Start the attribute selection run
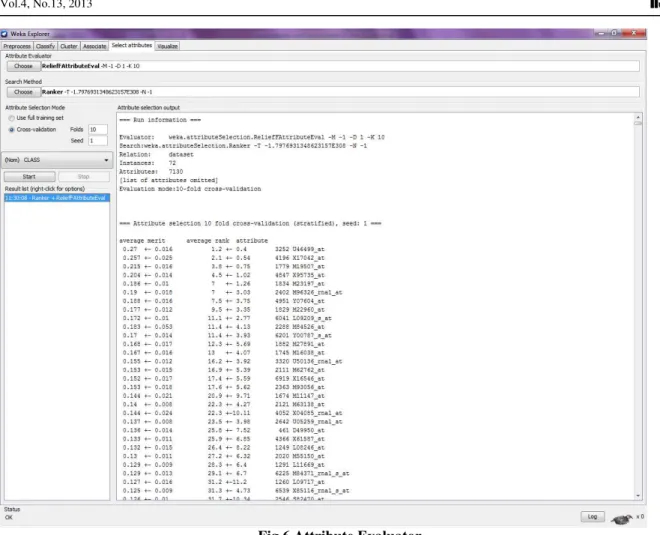 (x=29, y=177)
